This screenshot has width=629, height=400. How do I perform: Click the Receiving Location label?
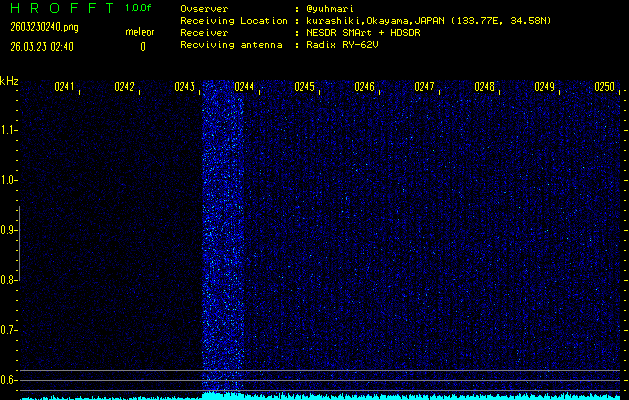coord(234,21)
